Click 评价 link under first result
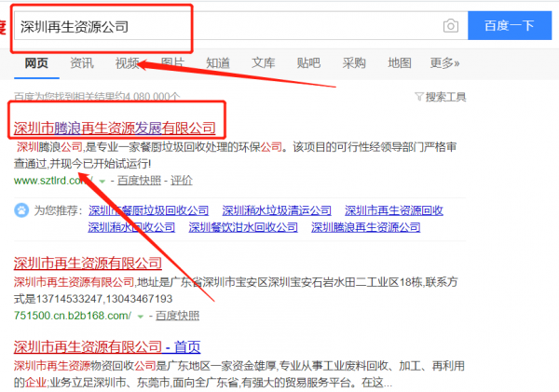The height and width of the screenshot is (392, 559). pos(182,181)
